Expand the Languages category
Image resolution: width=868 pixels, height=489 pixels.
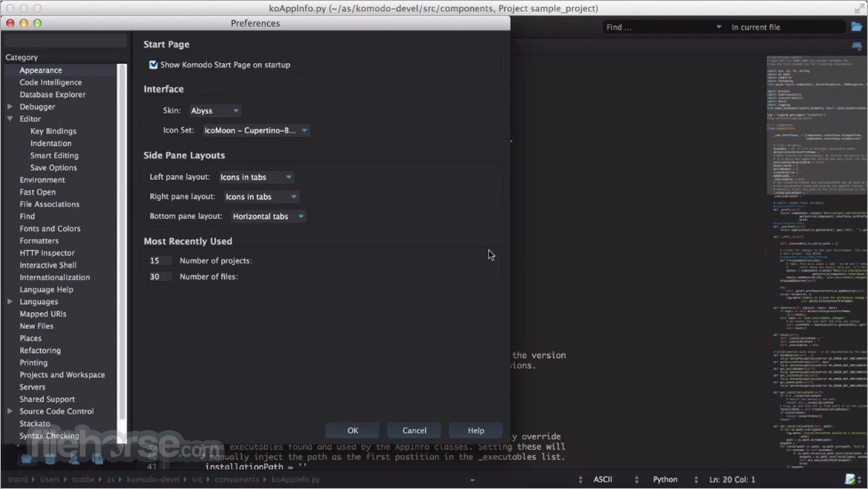[10, 301]
